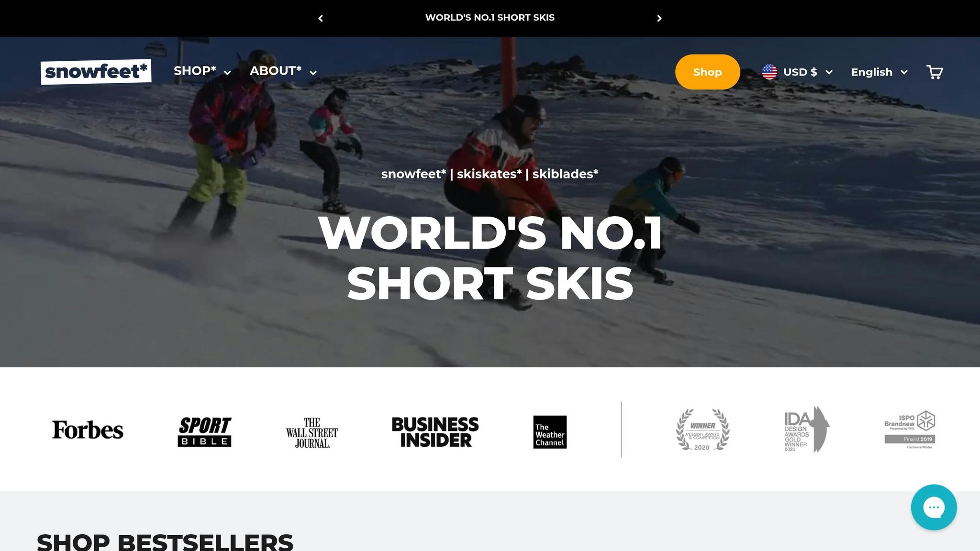Click the US flag icon
This screenshot has width=980, height=551.
click(x=769, y=72)
